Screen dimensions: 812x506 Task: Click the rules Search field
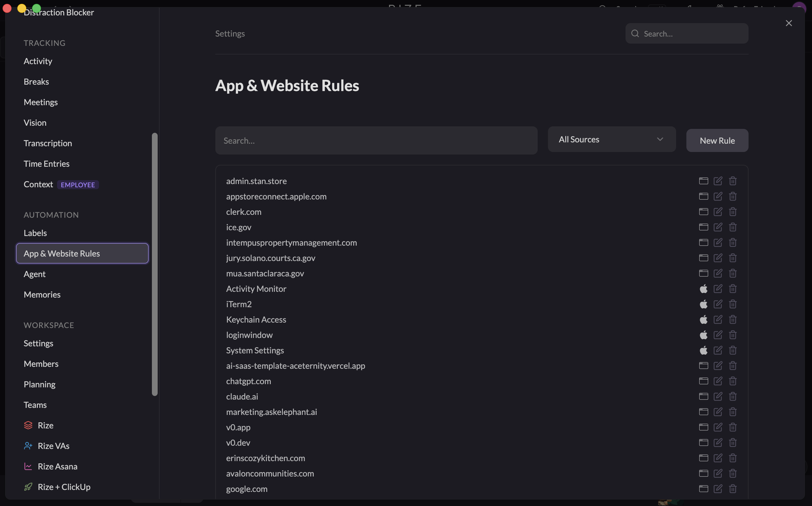[376, 140]
